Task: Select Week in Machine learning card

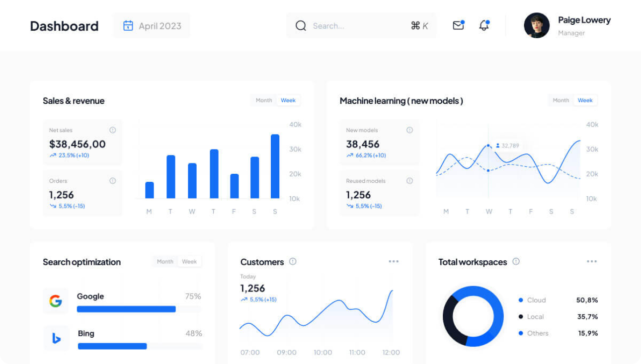Action: click(x=585, y=100)
